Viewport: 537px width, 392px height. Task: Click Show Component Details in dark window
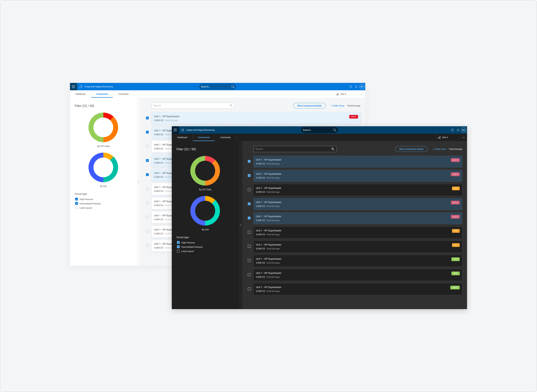click(411, 149)
